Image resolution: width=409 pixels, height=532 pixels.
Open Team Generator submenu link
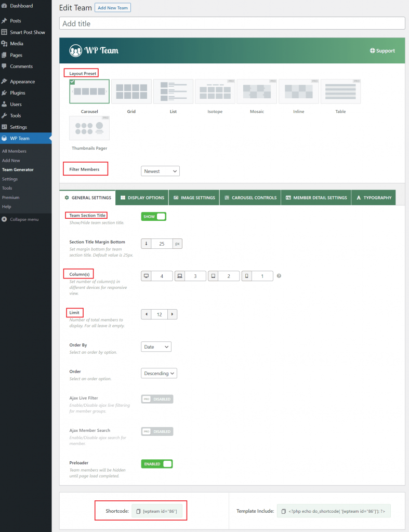pos(18,170)
